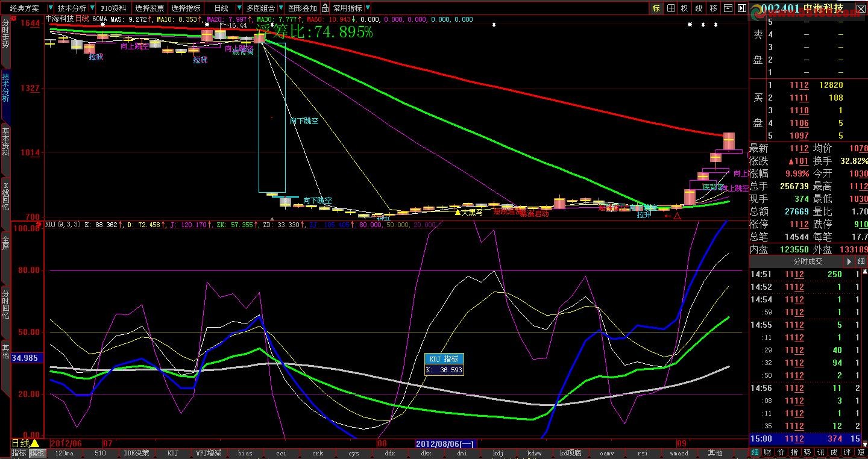The height and width of the screenshot is (459, 868).
Task: Click the grid window layout icon
Action: point(670,8)
